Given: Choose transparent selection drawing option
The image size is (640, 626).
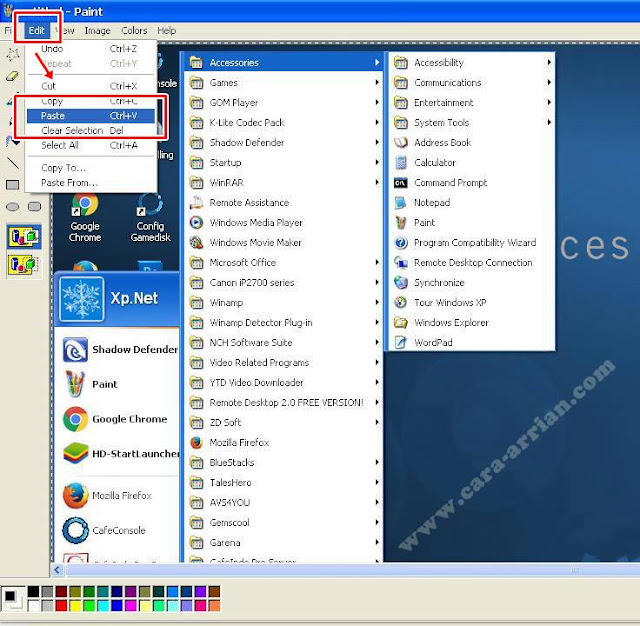Looking at the screenshot, I should (24, 265).
